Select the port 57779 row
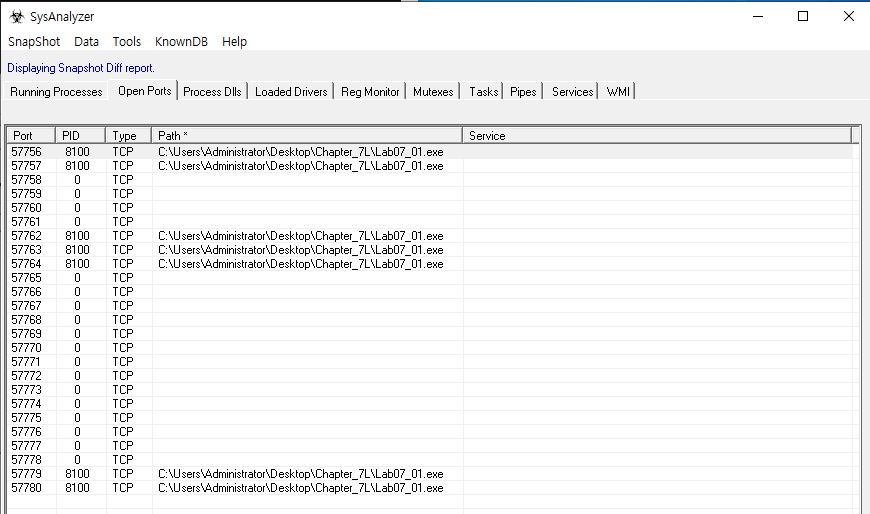 click(x=430, y=473)
